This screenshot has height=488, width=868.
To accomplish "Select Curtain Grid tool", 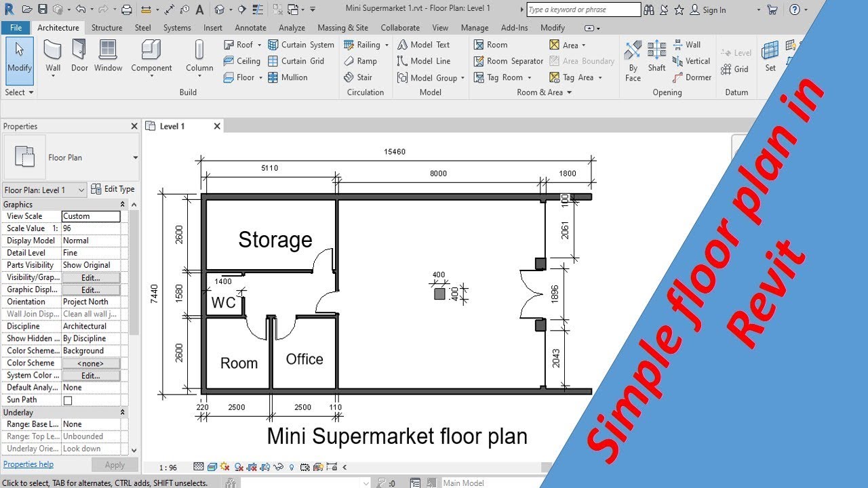I will pos(296,61).
